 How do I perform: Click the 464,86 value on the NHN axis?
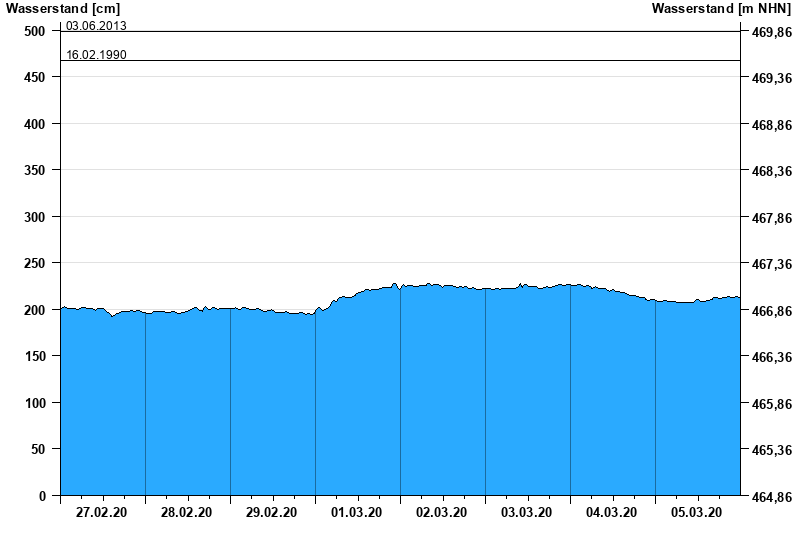771,497
